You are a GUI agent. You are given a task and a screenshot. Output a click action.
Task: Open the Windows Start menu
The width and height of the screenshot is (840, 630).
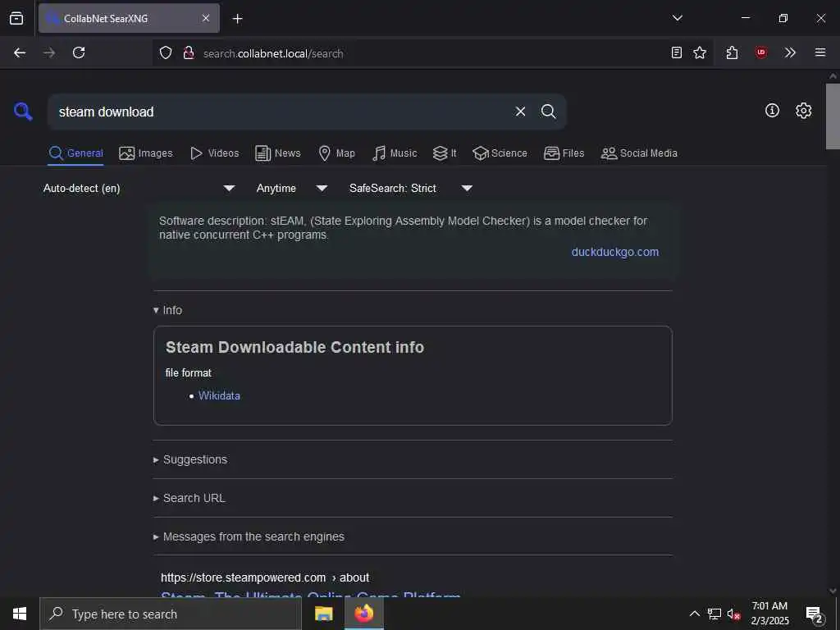pyautogui.click(x=20, y=614)
